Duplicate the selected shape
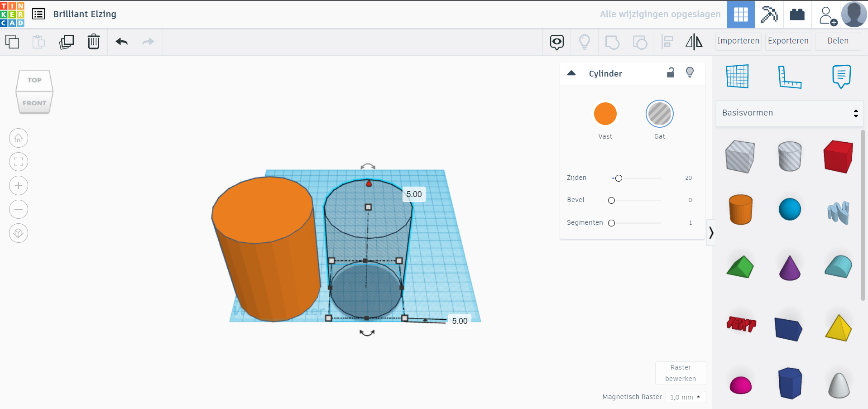The width and height of the screenshot is (868, 409). pos(67,42)
